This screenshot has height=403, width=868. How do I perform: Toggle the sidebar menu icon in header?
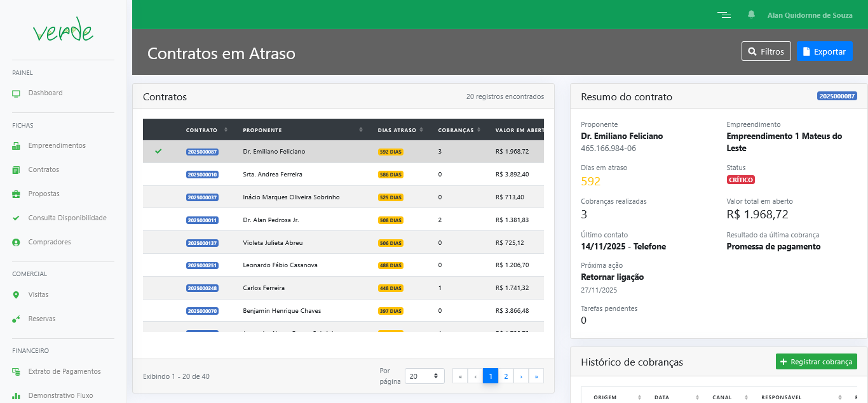[724, 15]
